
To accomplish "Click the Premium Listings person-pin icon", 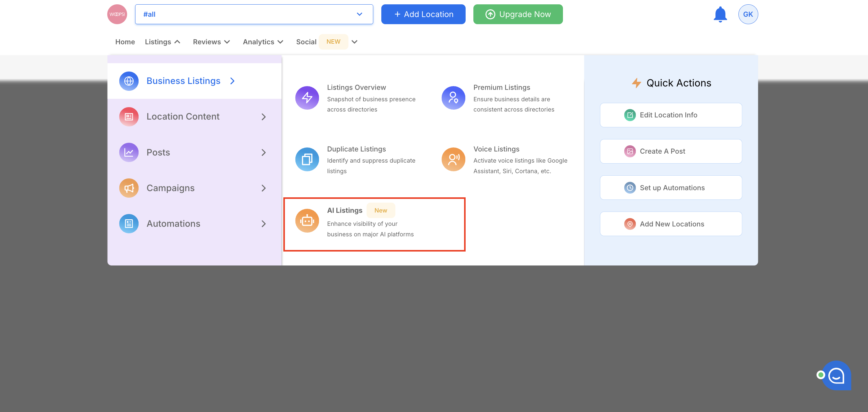I will pos(453,98).
